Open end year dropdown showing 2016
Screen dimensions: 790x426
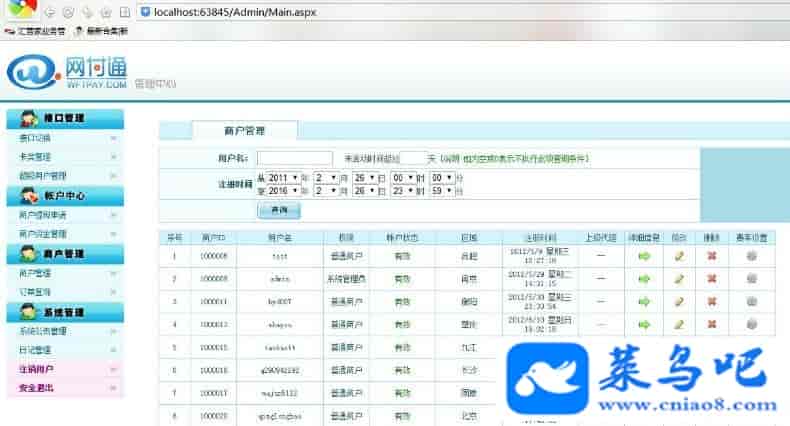[283, 190]
